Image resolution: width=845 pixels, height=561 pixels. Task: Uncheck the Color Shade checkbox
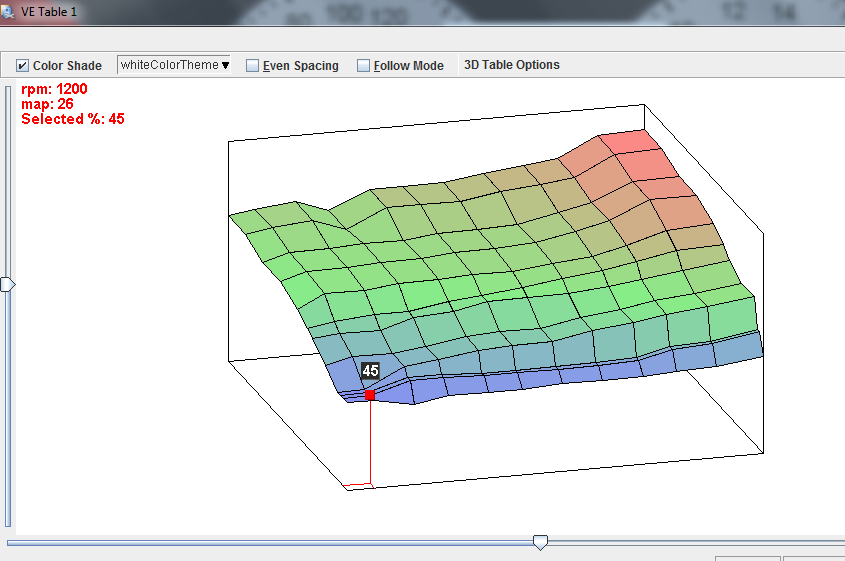[23, 66]
